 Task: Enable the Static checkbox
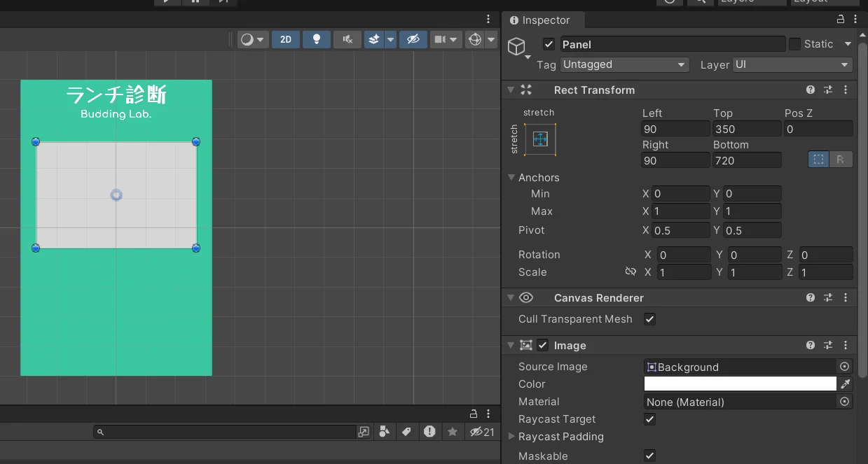(794, 44)
